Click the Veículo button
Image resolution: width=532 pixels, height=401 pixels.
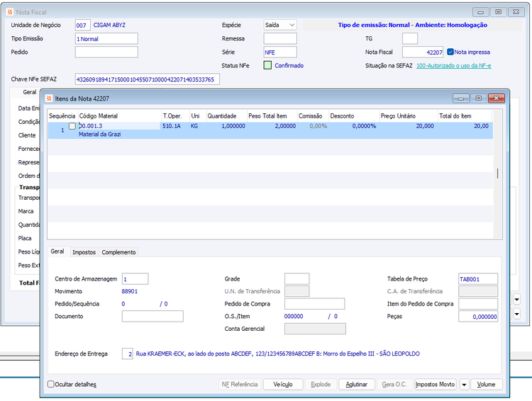tap(283, 385)
